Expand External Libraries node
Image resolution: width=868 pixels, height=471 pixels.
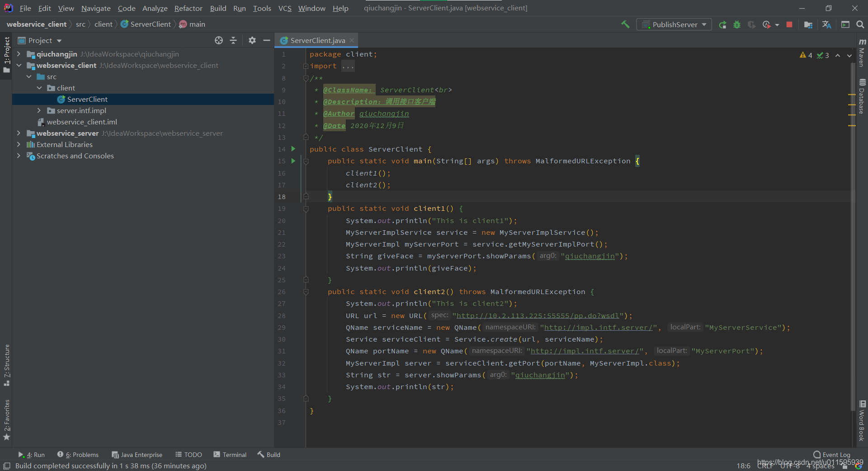click(19, 144)
